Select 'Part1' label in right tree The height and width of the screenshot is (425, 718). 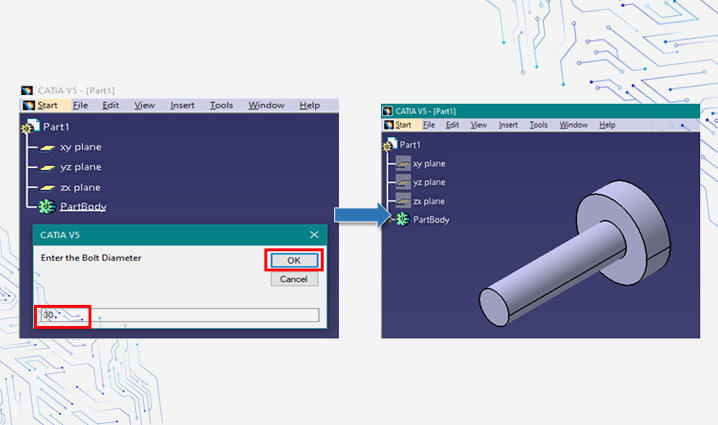(410, 145)
